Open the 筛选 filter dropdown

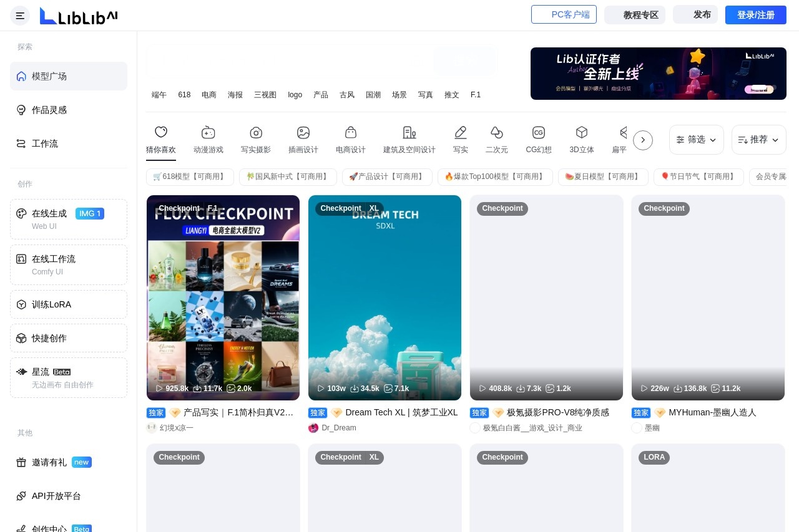tap(697, 140)
